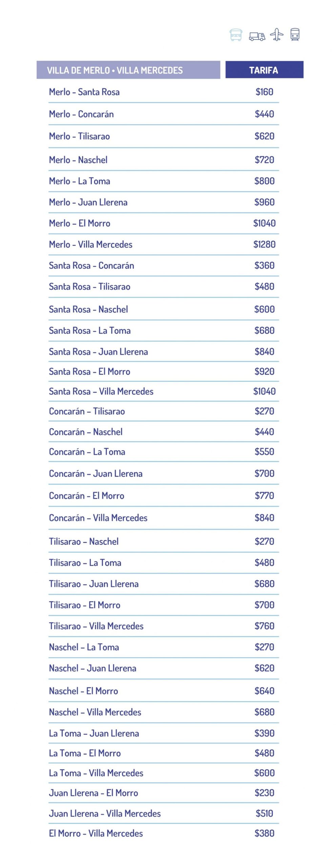Click the $380 El Morro – Villa Mercedes fare
Viewport: 336px width, 868px height.
[x=265, y=833]
